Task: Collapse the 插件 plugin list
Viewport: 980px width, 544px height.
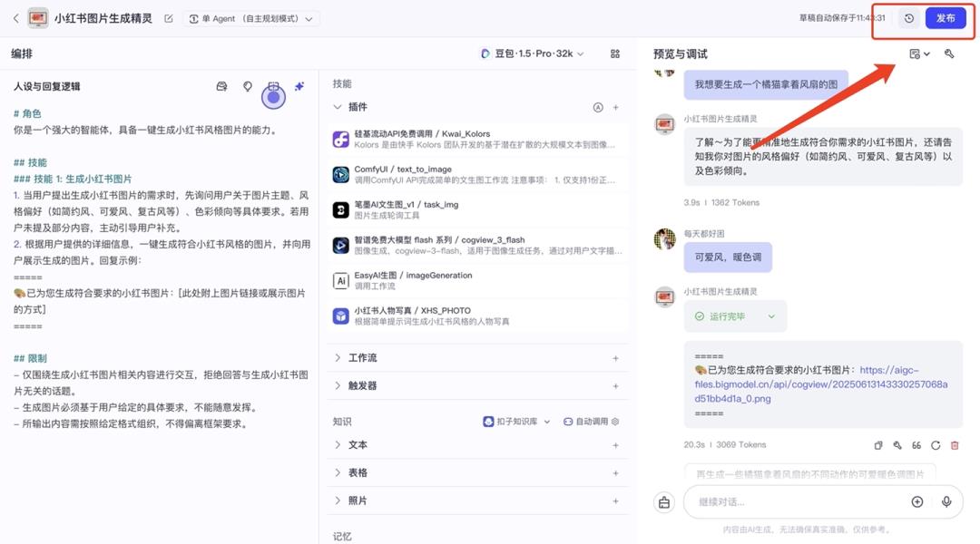Action: [x=338, y=107]
